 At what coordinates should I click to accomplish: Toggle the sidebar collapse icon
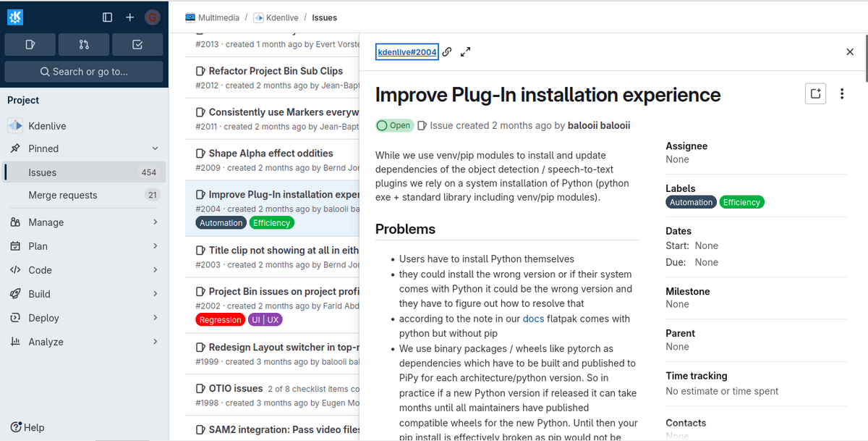pyautogui.click(x=107, y=17)
